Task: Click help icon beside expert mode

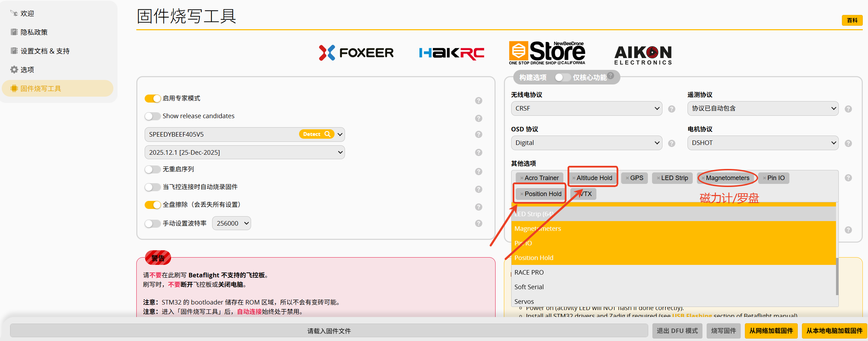Action: 479,100
